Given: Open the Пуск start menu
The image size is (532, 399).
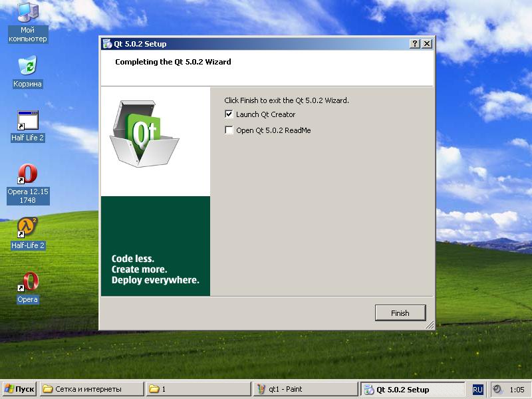Looking at the screenshot, I should pos(19,389).
